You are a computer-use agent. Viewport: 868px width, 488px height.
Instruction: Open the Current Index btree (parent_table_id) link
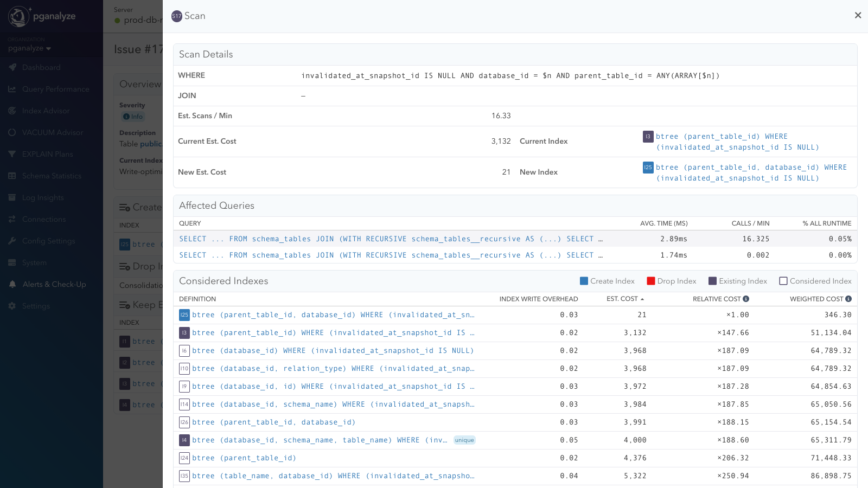(x=737, y=142)
